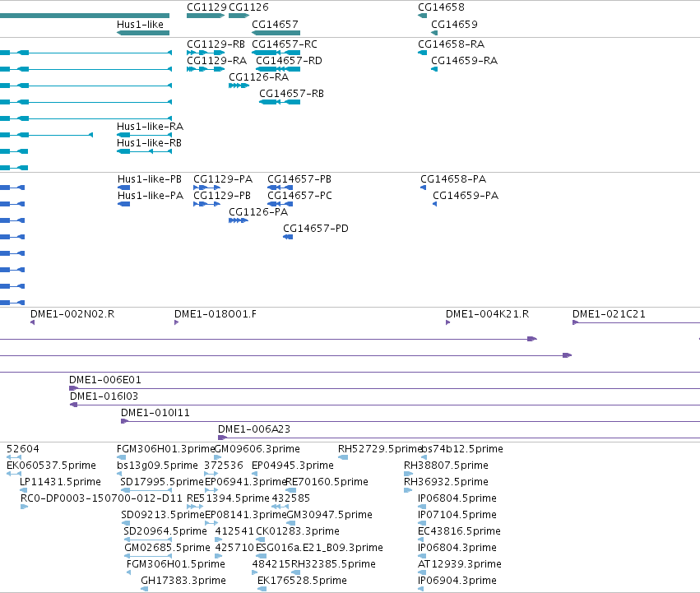Image resolution: width=700 pixels, height=593 pixels.
Task: Click the CG14659 gene label
Action: 454,25
